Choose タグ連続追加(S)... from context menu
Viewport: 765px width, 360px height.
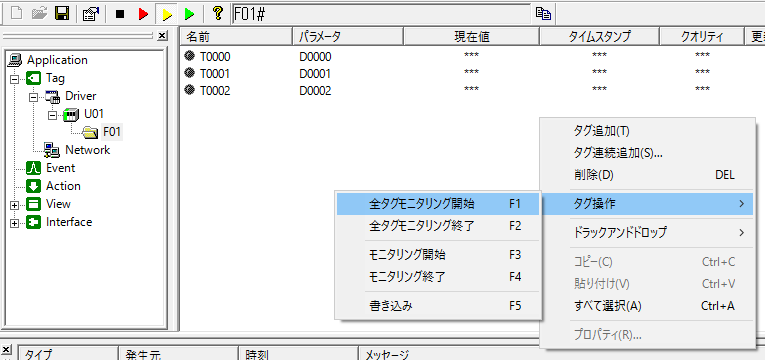pos(646,153)
